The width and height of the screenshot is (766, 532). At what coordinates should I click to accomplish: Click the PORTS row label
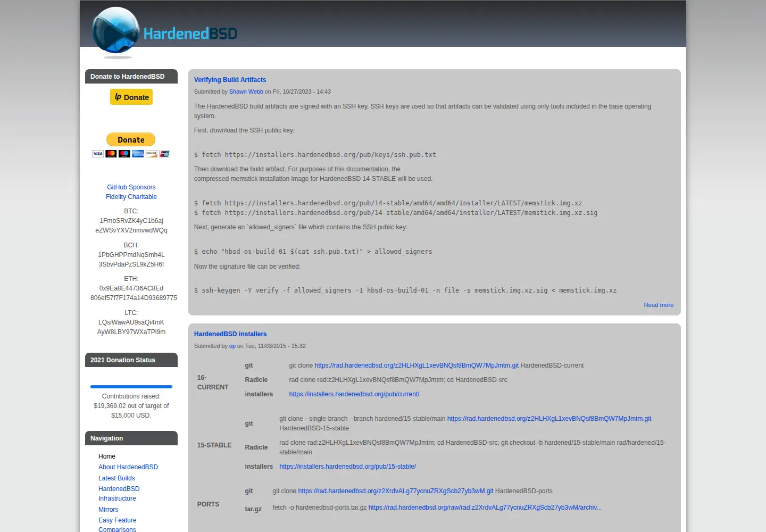click(x=208, y=504)
